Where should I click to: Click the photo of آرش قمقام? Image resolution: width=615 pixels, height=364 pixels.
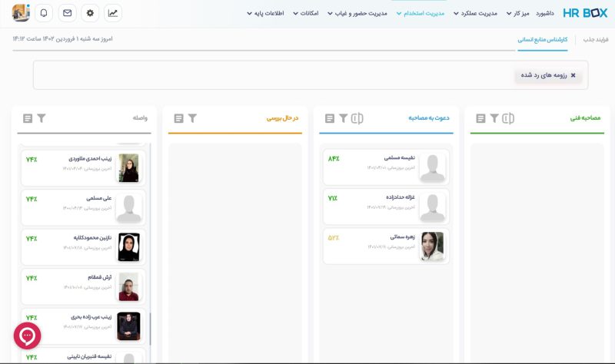click(128, 286)
